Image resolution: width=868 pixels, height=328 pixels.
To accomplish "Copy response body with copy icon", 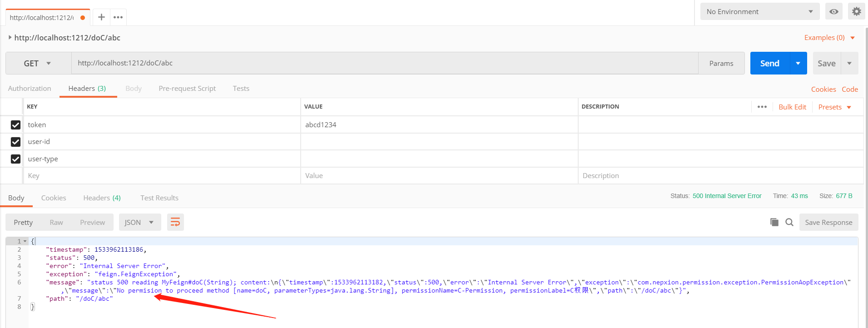I will [x=774, y=222].
